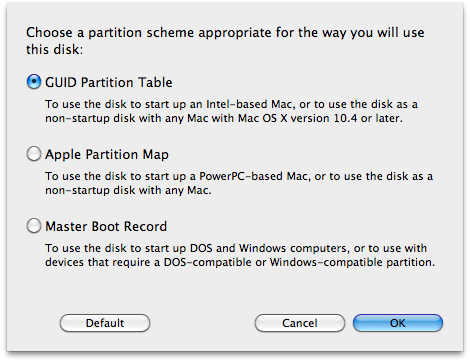470x362 pixels.
Task: Click the line starting 'devices that require'
Action: tap(240, 262)
